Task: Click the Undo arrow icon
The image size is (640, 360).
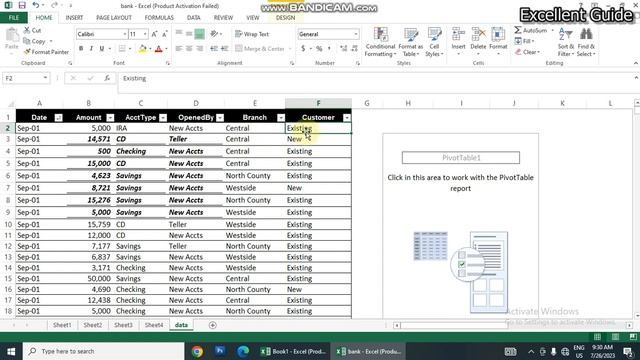Action: (36, 5)
